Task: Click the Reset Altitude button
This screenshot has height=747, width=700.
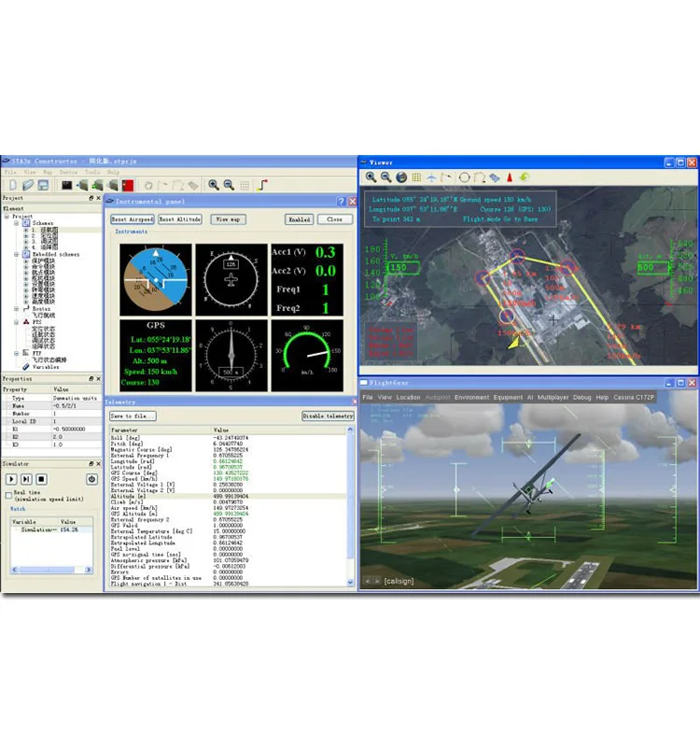Action: [x=179, y=219]
